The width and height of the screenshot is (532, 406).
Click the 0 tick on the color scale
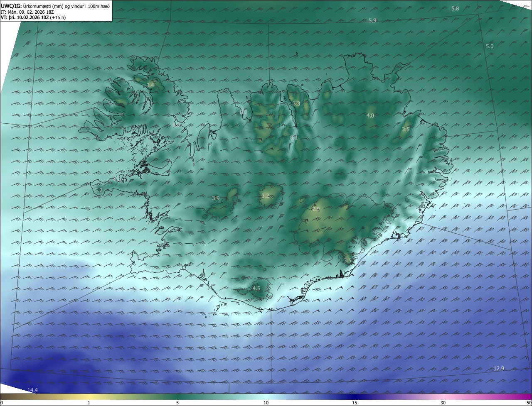coord(2,403)
